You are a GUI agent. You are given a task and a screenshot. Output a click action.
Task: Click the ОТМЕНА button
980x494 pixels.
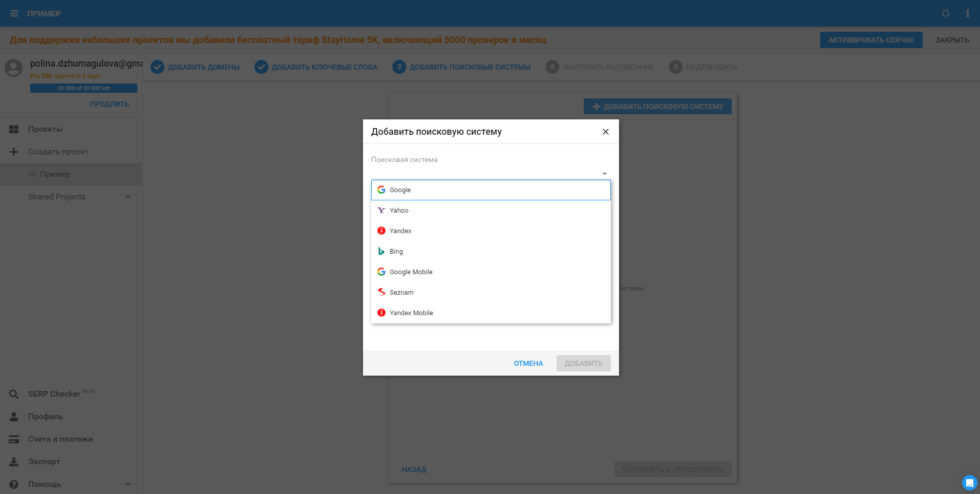click(x=528, y=363)
